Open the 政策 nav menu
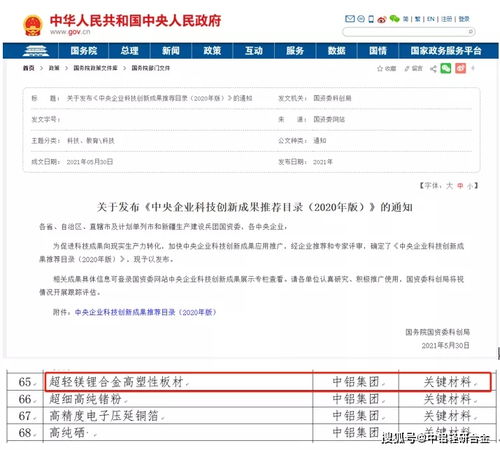This screenshot has height=450, width=500. (212, 51)
